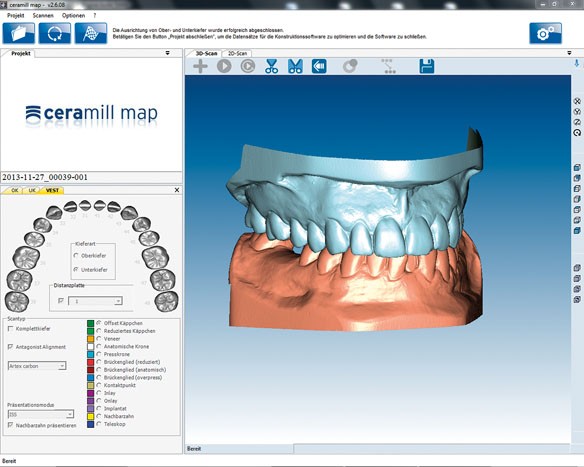Viewport: 584px width, 467px height.
Task: Open the Artex carbon dropdown
Action: pyautogui.click(x=62, y=366)
